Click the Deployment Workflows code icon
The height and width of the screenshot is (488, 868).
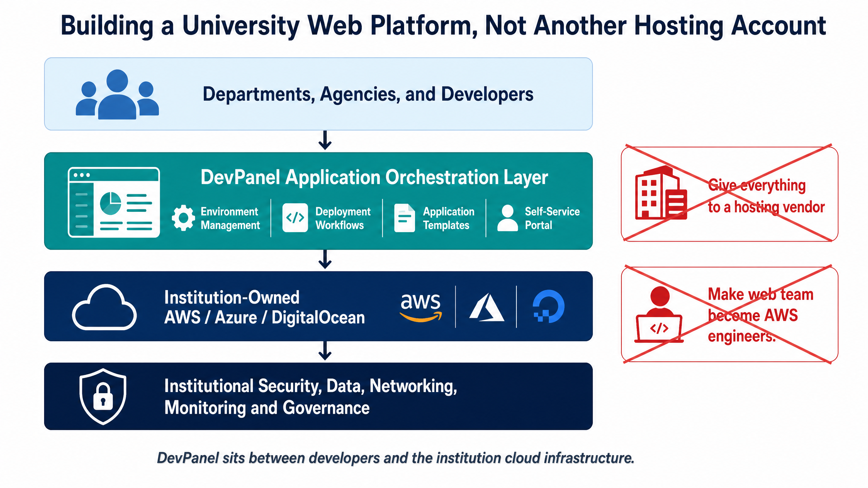click(295, 218)
